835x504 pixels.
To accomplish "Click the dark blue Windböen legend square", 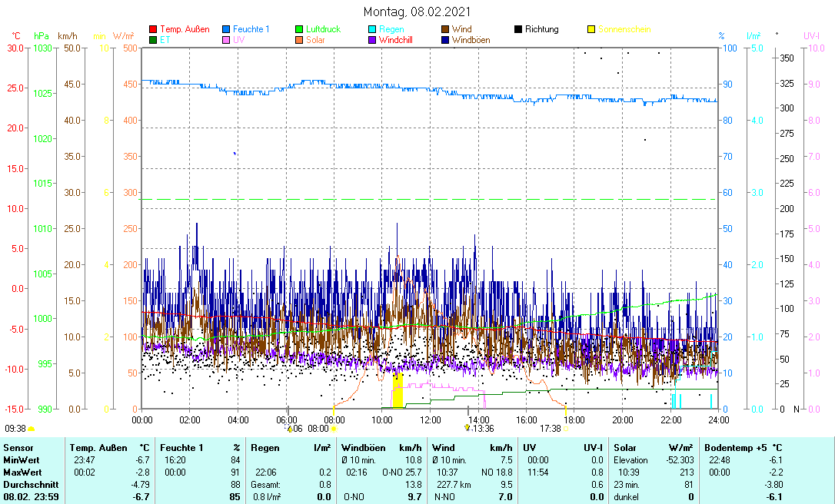I will (x=445, y=40).
